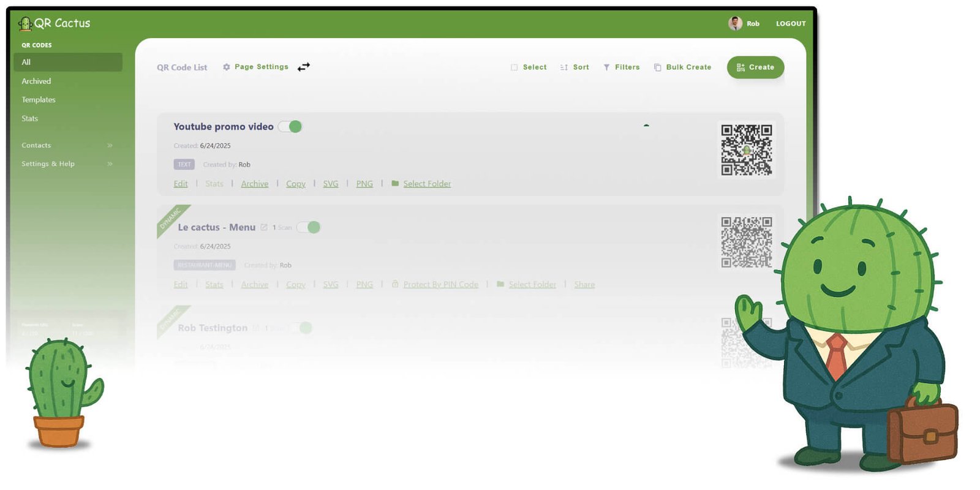Image resolution: width=980 pixels, height=490 pixels.
Task: Click lock icon beside Protect By PIN Code
Action: point(395,284)
